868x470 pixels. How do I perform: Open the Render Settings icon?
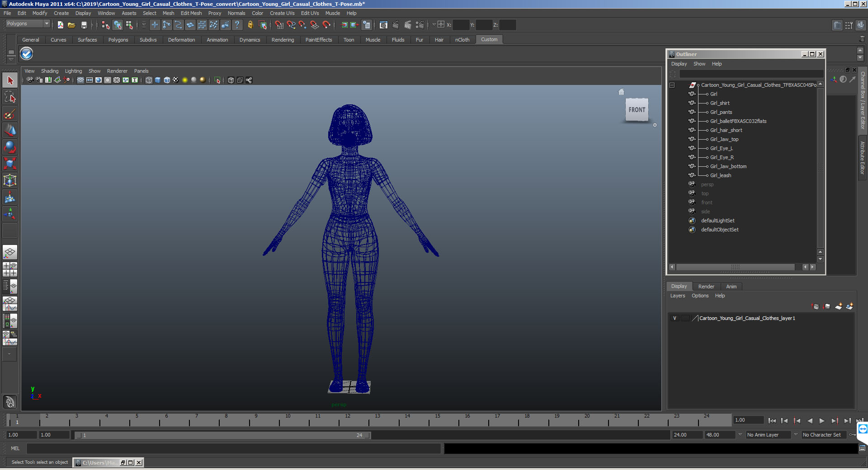420,25
